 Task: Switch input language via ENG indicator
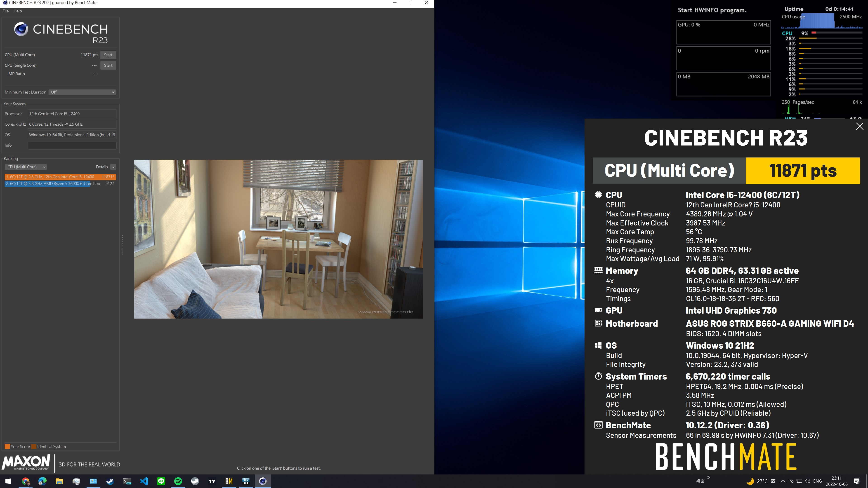(817, 481)
